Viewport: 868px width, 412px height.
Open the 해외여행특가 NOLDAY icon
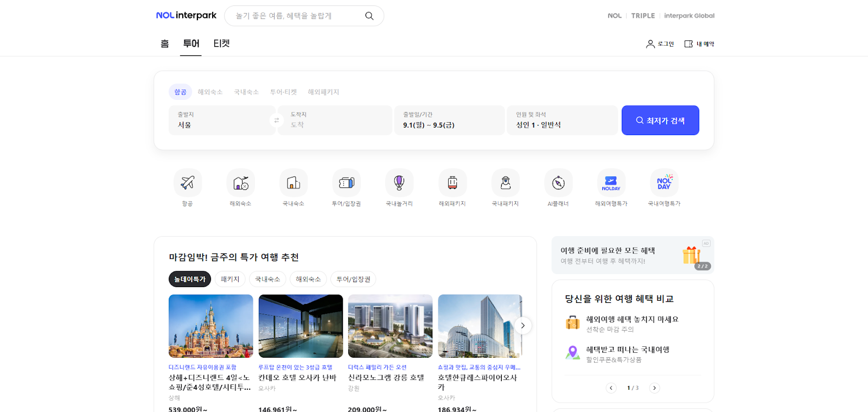611,183
